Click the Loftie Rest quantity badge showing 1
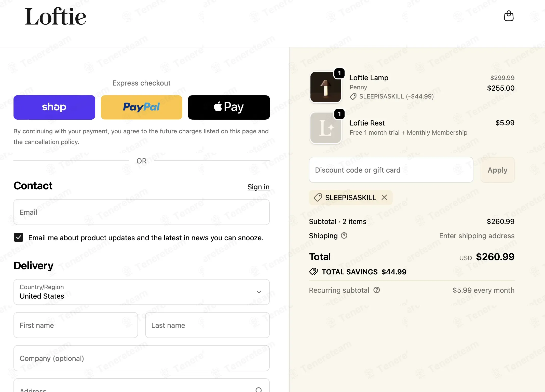 tap(339, 114)
